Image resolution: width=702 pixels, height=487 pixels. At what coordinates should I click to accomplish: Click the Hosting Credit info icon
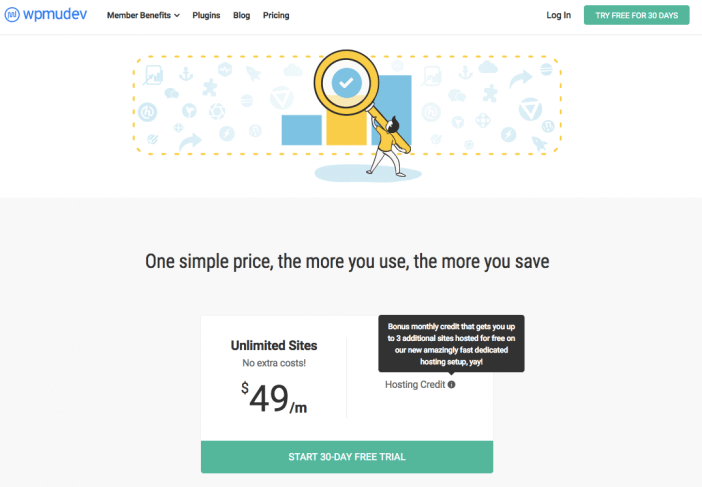pyautogui.click(x=451, y=384)
